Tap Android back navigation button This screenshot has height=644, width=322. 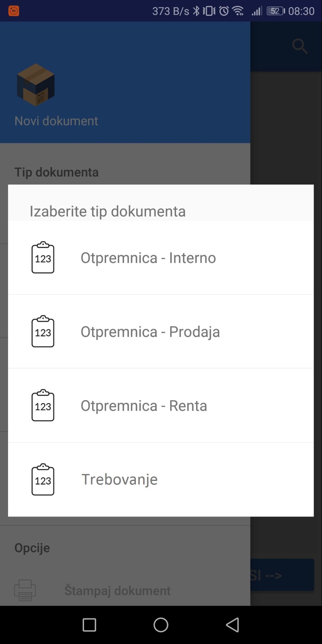[232, 625]
